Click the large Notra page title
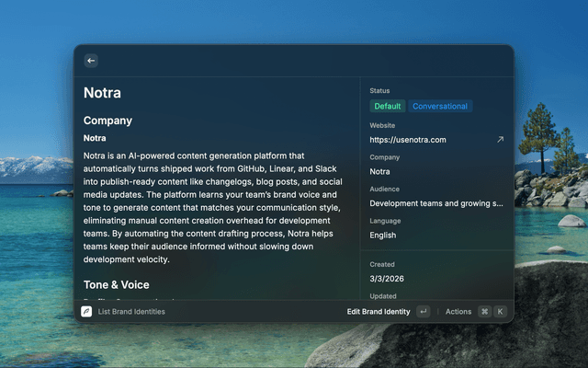This screenshot has height=368, width=588. coord(102,93)
